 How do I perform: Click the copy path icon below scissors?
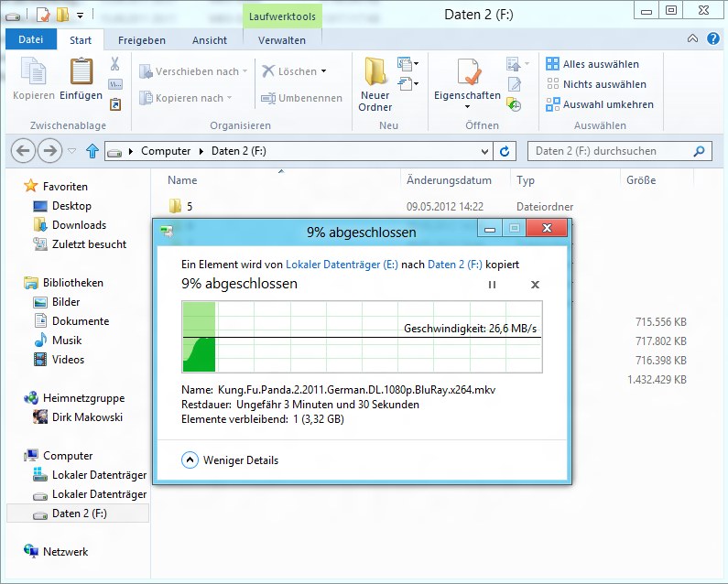pos(115,84)
